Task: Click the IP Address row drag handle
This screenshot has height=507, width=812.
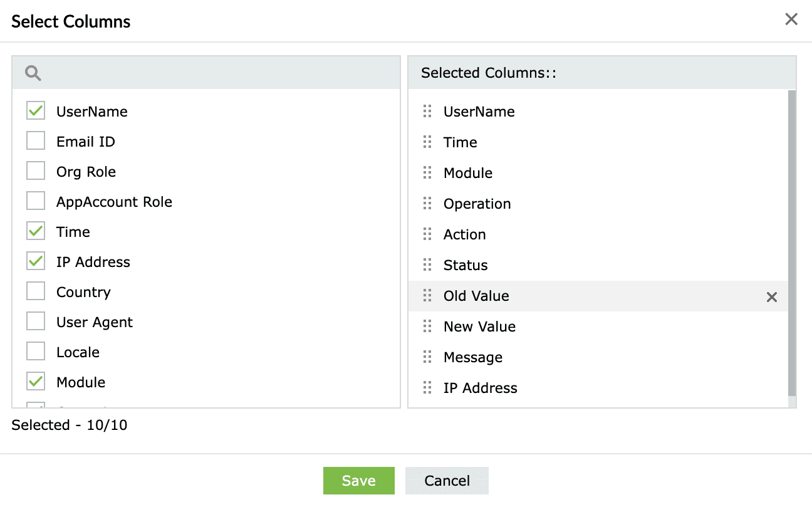Action: click(x=427, y=388)
